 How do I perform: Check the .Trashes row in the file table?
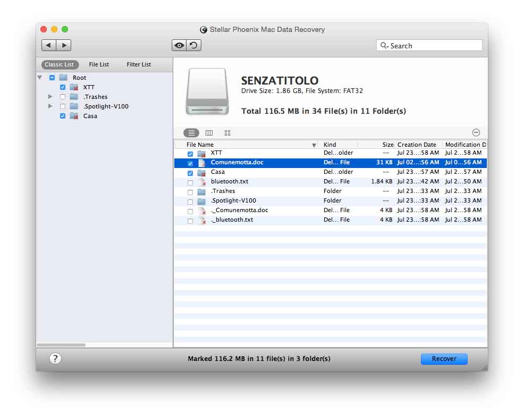190,192
